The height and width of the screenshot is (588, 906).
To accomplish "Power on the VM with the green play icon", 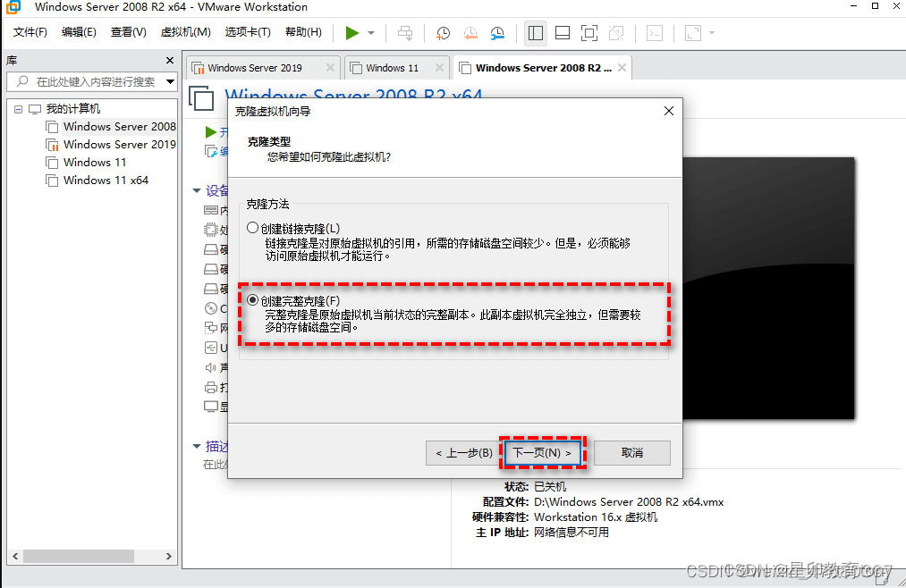I will (x=351, y=33).
